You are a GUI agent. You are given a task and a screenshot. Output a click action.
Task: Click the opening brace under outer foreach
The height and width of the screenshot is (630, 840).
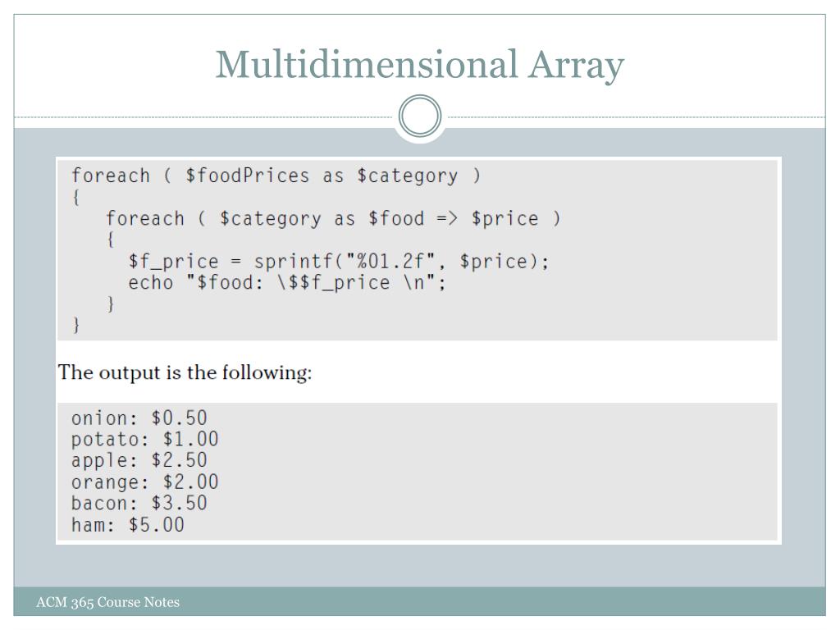click(x=76, y=197)
